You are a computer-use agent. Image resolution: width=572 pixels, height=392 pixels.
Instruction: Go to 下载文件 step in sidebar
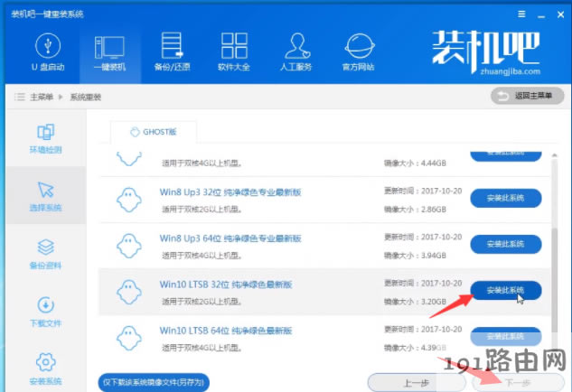point(44,313)
